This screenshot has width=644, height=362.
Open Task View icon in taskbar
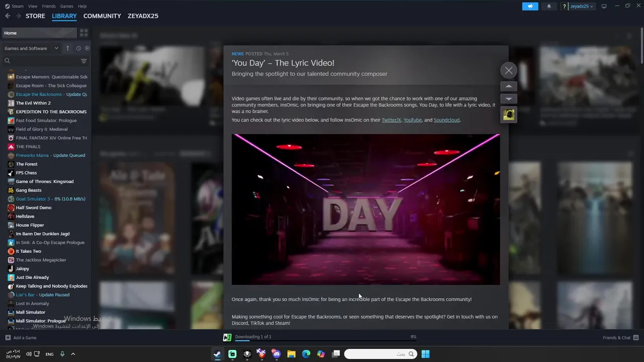coord(336,354)
